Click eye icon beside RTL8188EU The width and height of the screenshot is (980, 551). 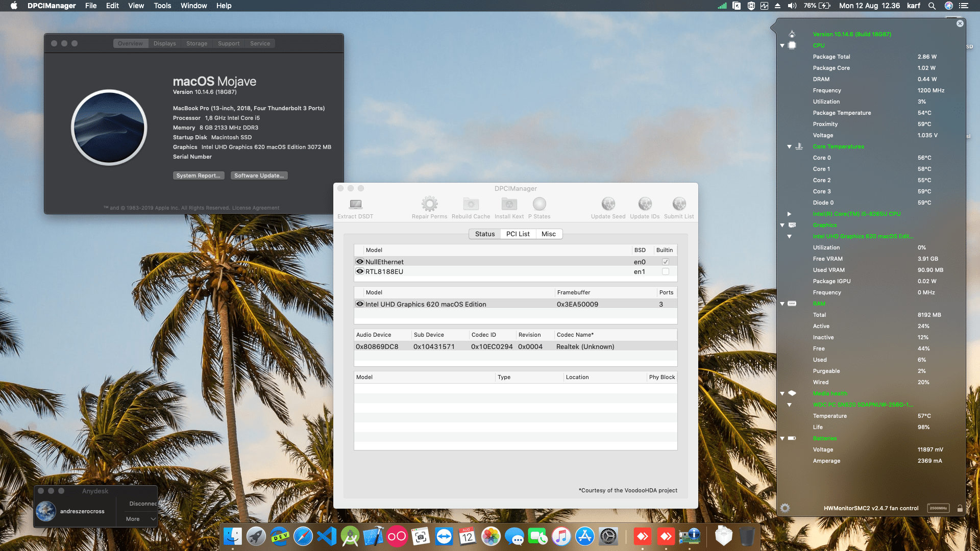[x=360, y=271]
